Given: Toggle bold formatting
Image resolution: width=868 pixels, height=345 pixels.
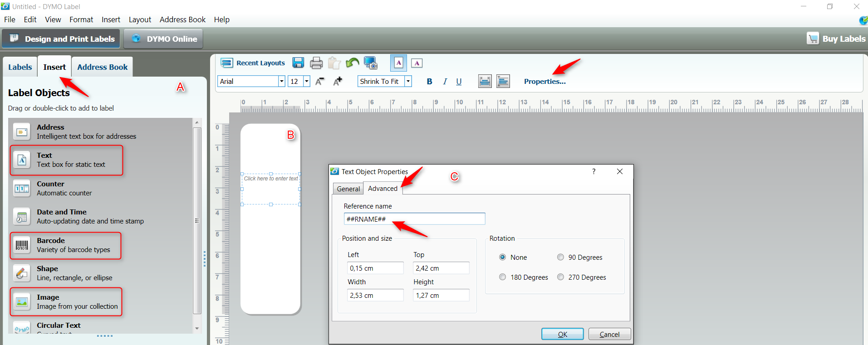Looking at the screenshot, I should pyautogui.click(x=429, y=82).
